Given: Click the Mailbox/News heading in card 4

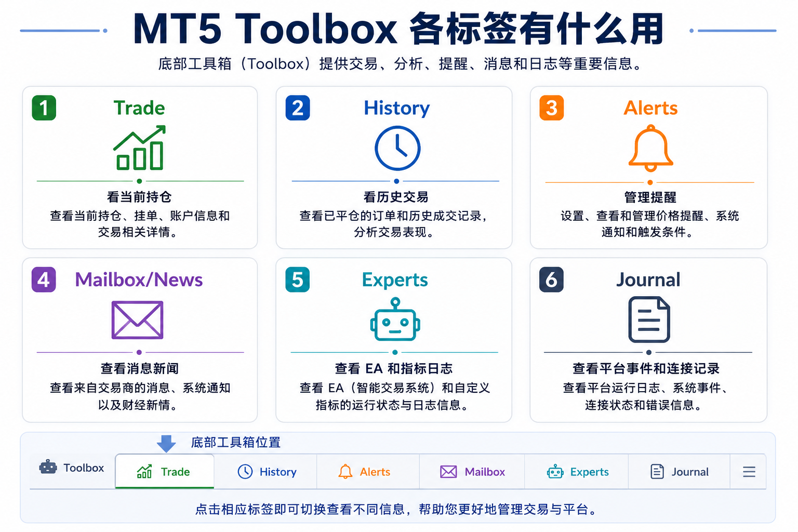Looking at the screenshot, I should [139, 280].
